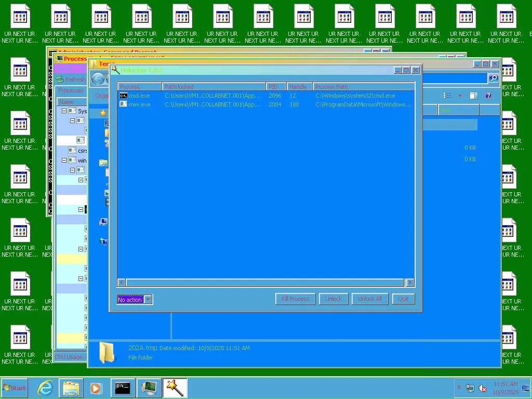Click the Unlocker wand icon in title bar

[116, 70]
